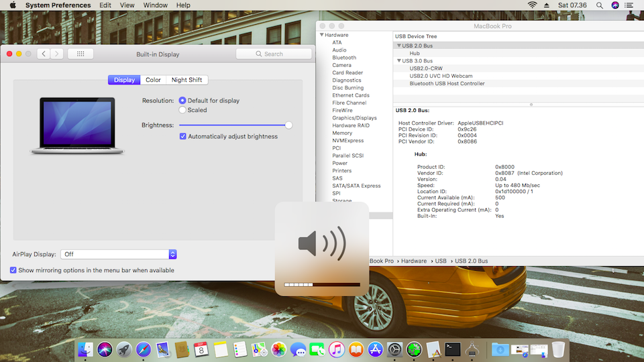Open Safari from the dock
Image resolution: width=644 pixels, height=362 pixels.
point(143,349)
